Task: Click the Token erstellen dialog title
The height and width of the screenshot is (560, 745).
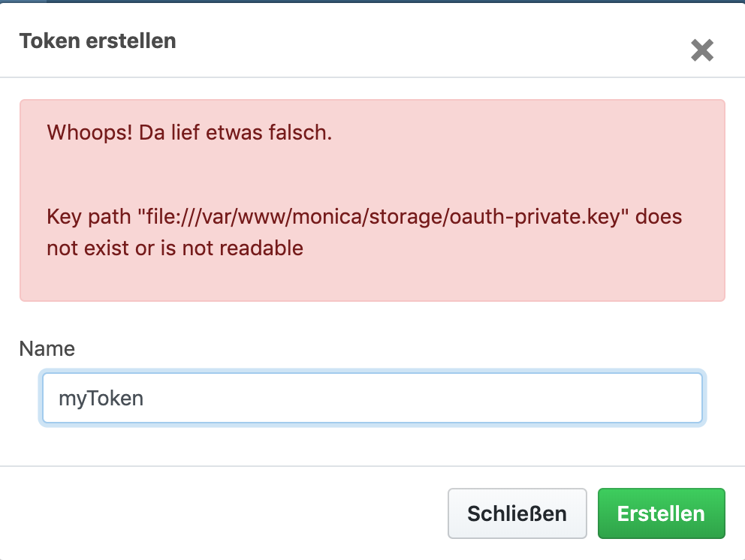Action: pyautogui.click(x=97, y=41)
